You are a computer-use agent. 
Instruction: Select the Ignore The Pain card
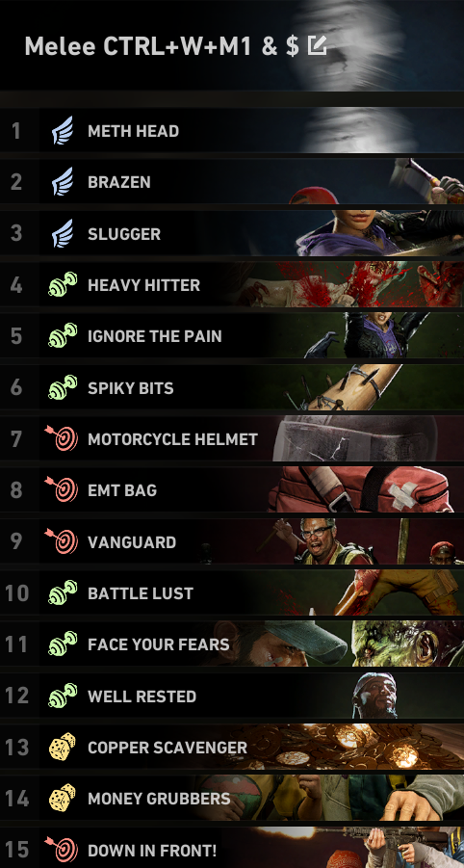tap(232, 336)
